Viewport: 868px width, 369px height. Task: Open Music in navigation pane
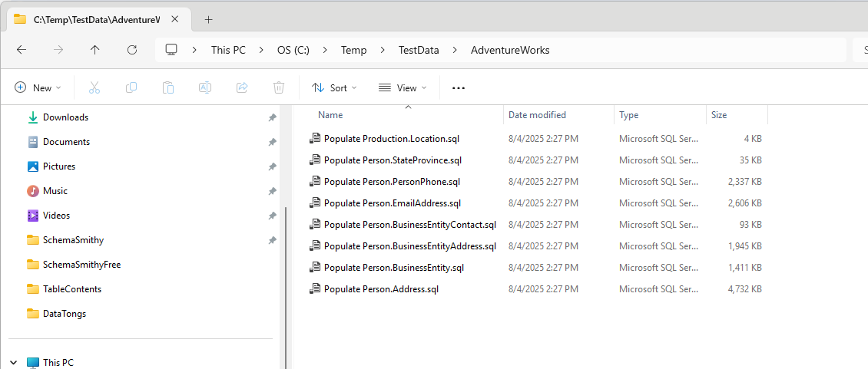(55, 191)
